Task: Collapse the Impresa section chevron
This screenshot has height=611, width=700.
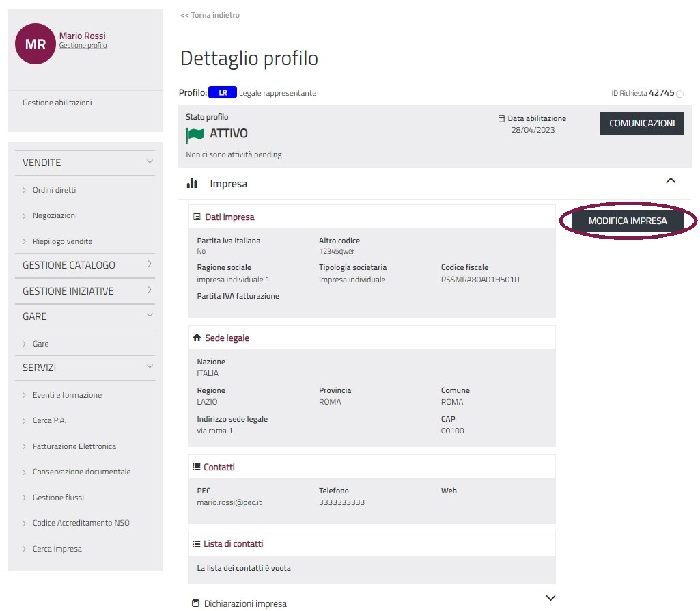Action: click(670, 181)
